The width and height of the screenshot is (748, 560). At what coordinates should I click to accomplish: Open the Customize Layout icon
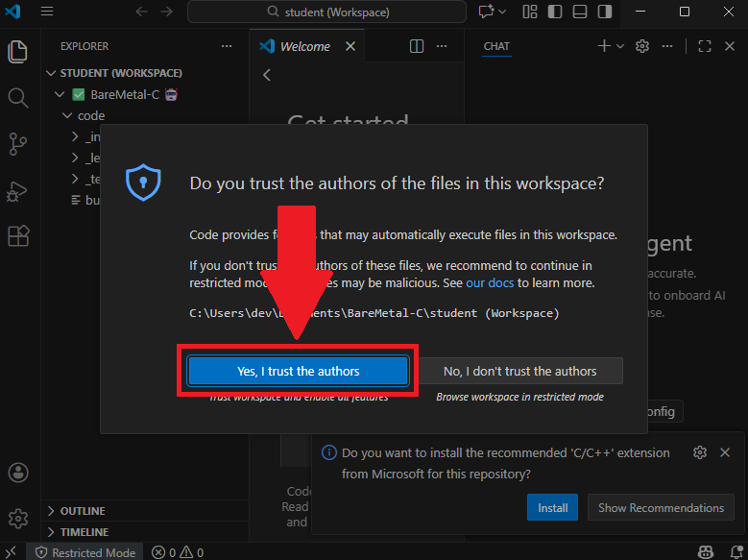click(530, 12)
